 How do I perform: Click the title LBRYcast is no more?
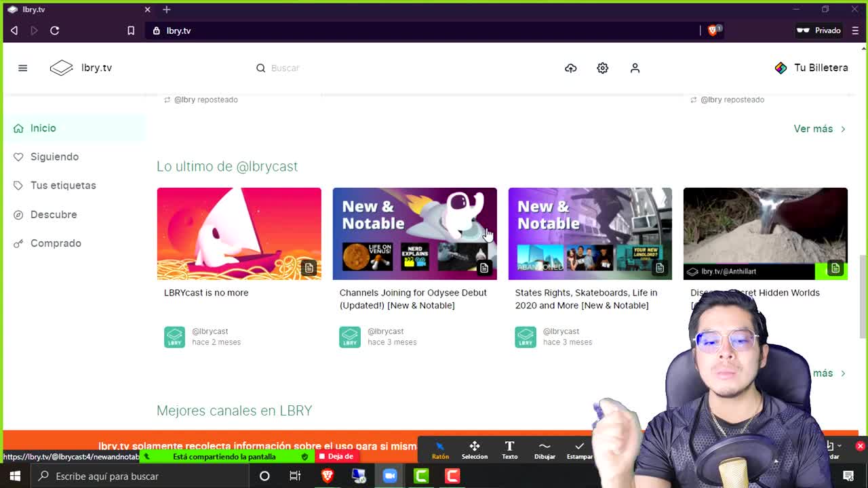tap(206, 293)
